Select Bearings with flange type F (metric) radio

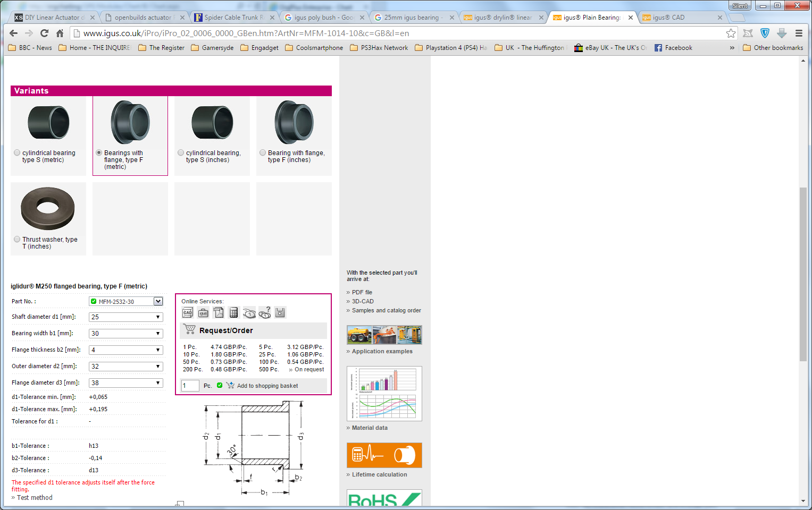(x=99, y=152)
